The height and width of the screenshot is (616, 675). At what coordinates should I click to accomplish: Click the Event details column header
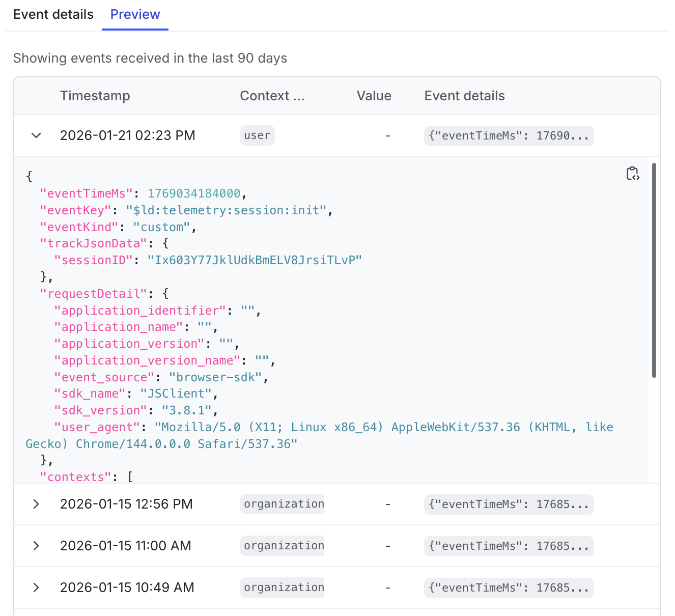click(x=464, y=96)
